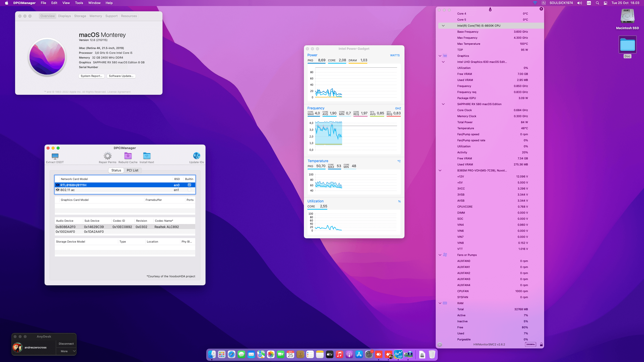Viewport: 644px width, 362px height.
Task: Click the eye icon beside 802.11 ac
Action: click(x=58, y=190)
